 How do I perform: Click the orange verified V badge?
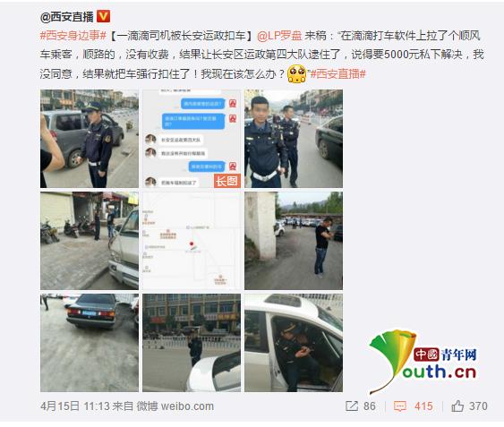pos(104,16)
